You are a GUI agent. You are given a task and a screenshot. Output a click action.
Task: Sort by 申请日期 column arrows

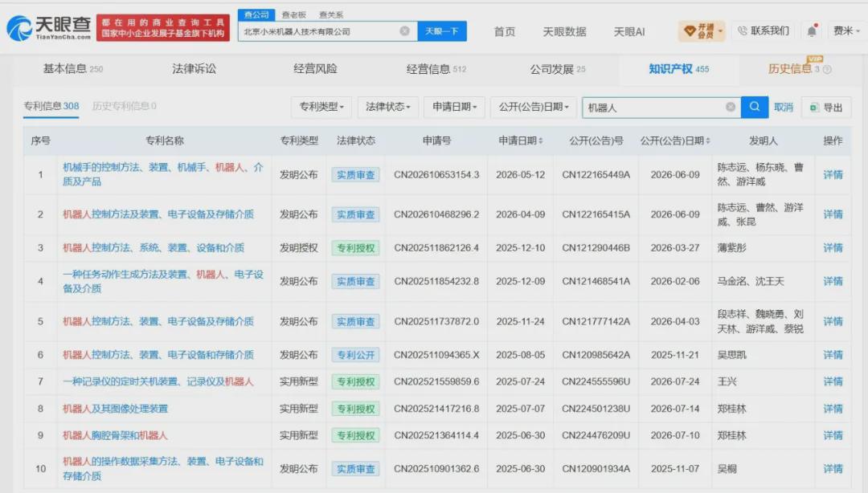540,141
